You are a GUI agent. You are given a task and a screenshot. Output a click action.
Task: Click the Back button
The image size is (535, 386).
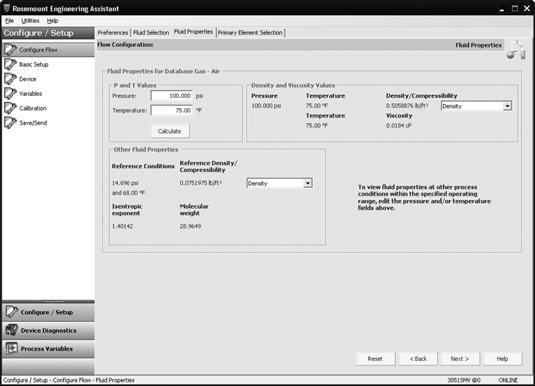pos(418,359)
